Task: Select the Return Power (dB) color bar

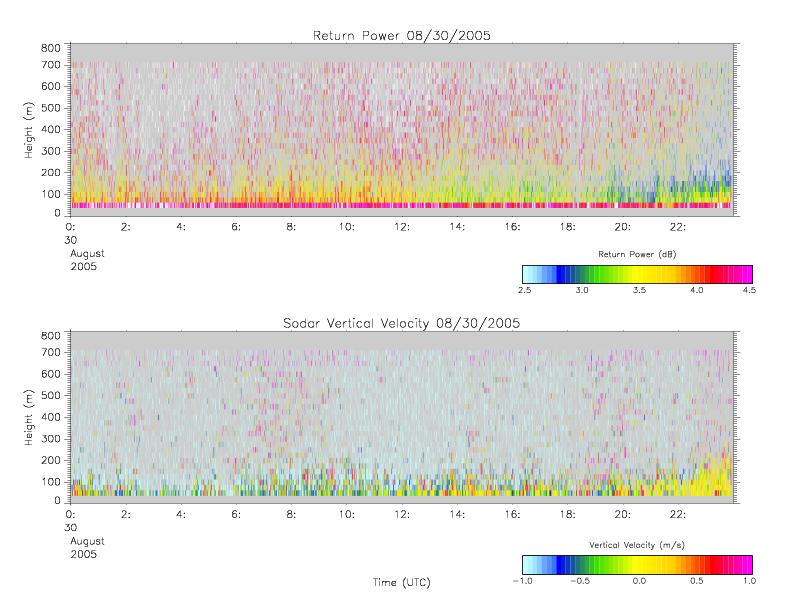Action: coord(637,274)
